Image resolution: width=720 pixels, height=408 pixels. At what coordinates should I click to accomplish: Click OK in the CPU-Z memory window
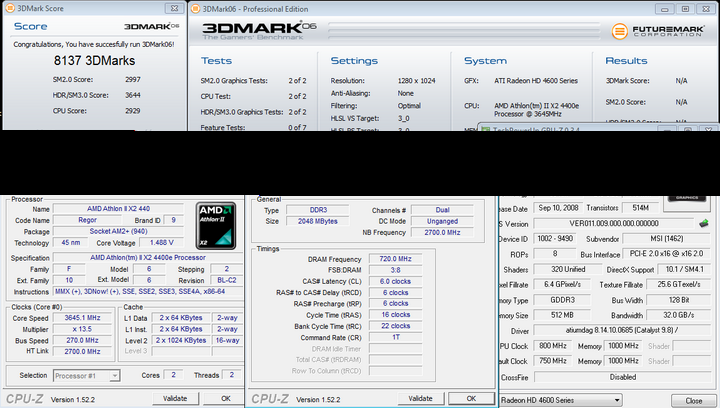click(471, 398)
